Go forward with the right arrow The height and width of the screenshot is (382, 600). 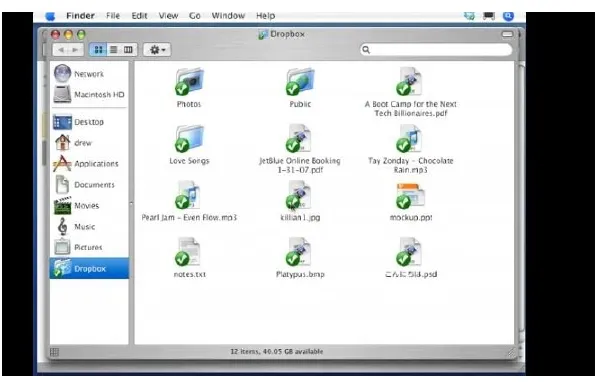75,50
